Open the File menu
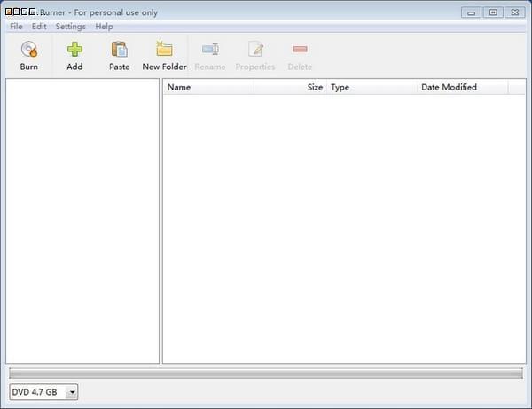Viewport: 532px width, 409px height. click(x=16, y=27)
